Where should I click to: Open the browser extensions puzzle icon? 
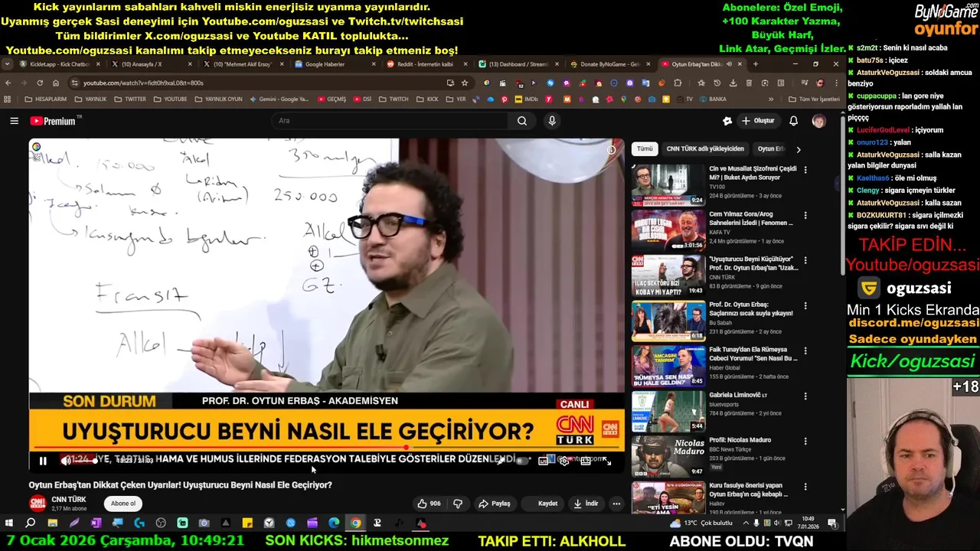(x=678, y=83)
